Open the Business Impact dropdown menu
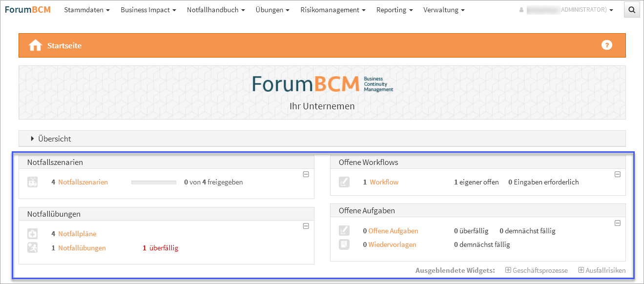The height and width of the screenshot is (284, 644). click(x=148, y=10)
